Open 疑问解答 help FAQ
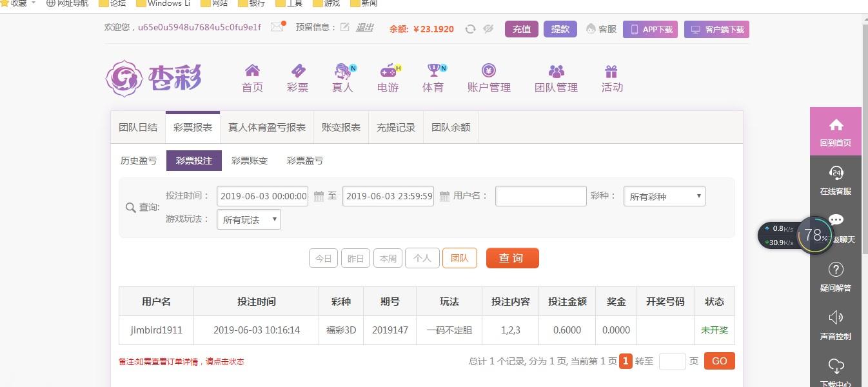Viewport: 868px width, 387px height. tap(836, 277)
